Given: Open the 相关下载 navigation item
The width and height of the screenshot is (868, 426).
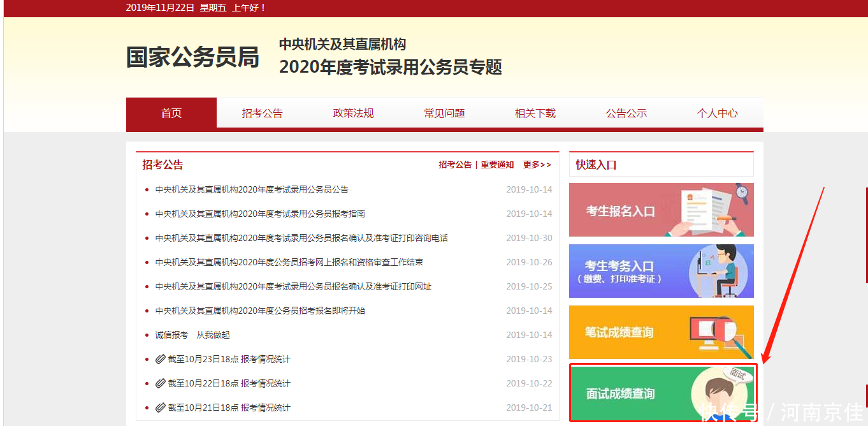Looking at the screenshot, I should tap(535, 113).
